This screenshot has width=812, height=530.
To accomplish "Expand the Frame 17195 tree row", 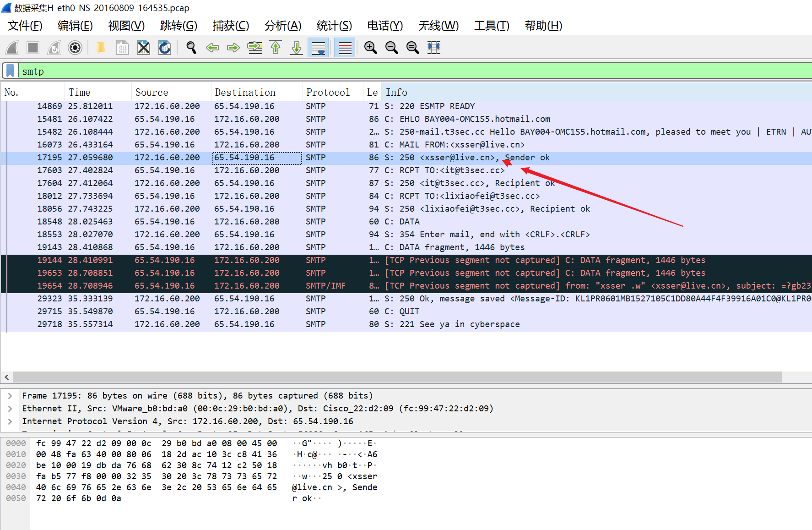I will pyautogui.click(x=10, y=396).
